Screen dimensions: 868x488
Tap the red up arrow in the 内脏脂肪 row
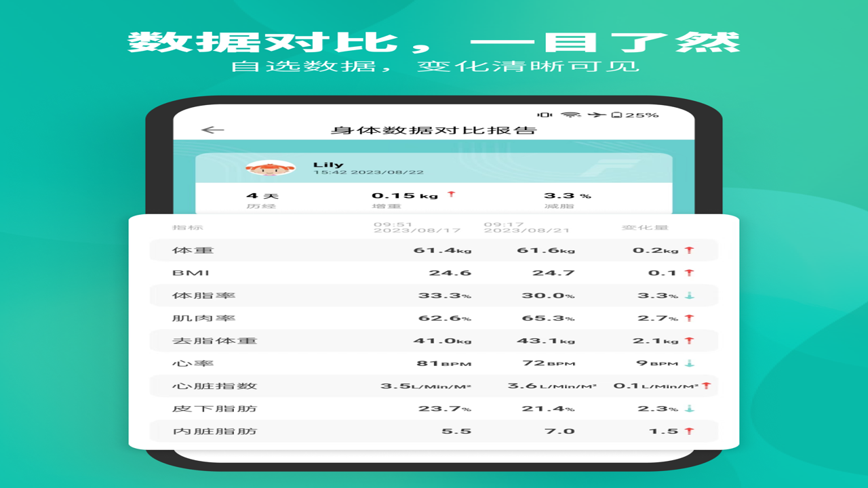690,431
